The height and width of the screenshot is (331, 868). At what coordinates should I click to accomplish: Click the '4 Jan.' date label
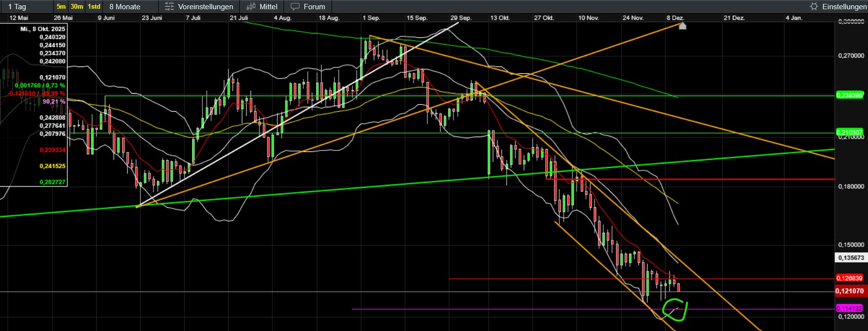click(x=794, y=18)
